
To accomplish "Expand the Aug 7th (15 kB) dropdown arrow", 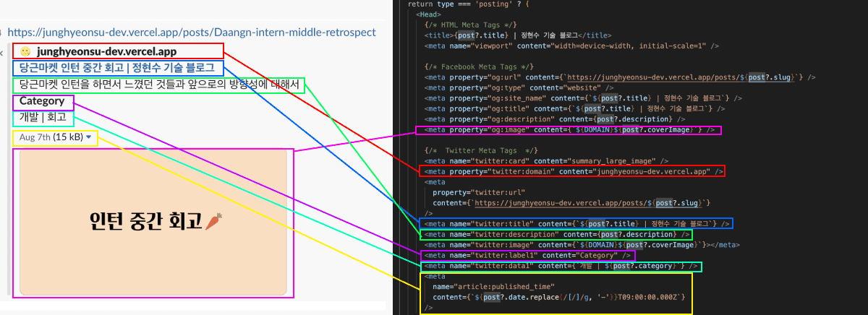I will (88, 137).
